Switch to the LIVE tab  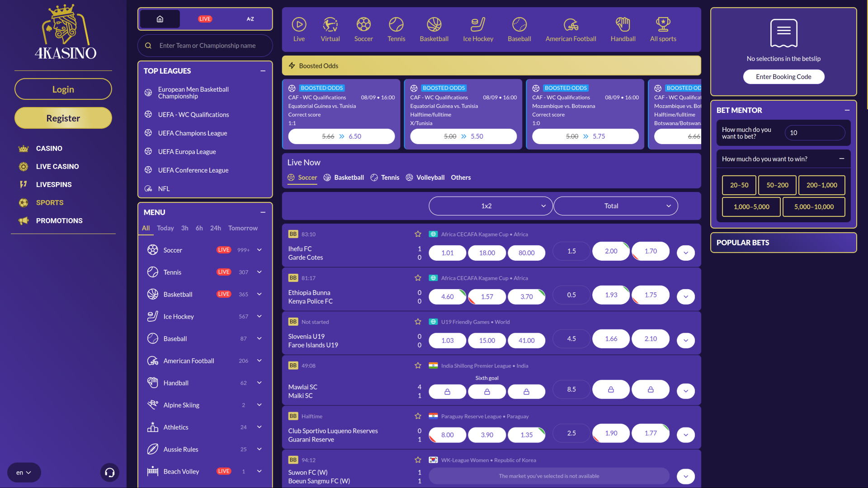pos(205,19)
